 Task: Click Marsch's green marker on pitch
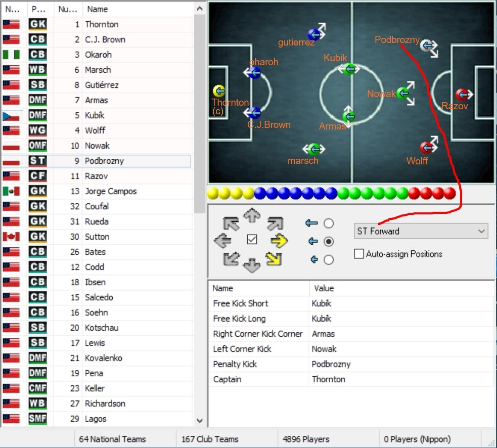(314, 149)
